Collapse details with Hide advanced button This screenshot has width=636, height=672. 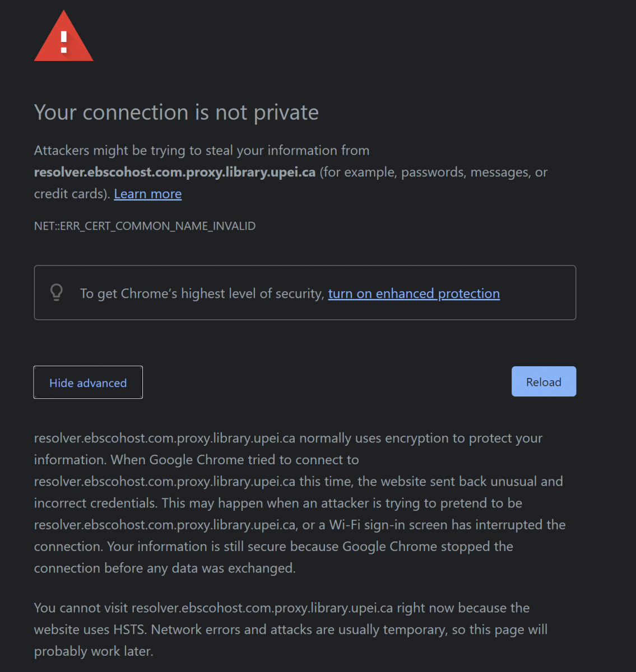coord(88,382)
